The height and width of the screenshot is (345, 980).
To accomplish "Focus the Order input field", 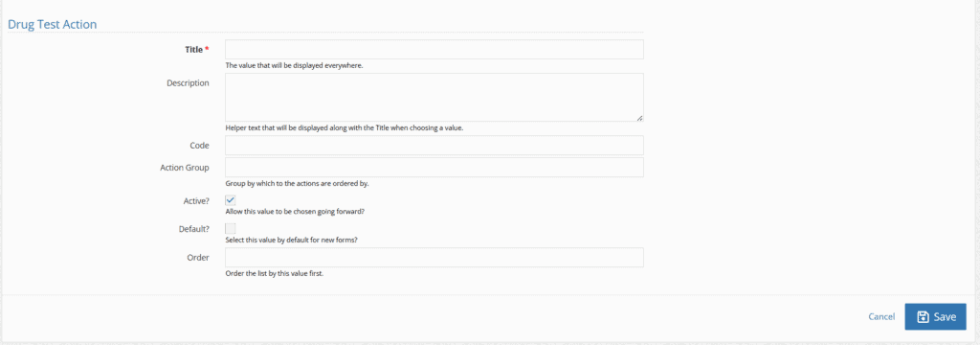I will point(434,258).
